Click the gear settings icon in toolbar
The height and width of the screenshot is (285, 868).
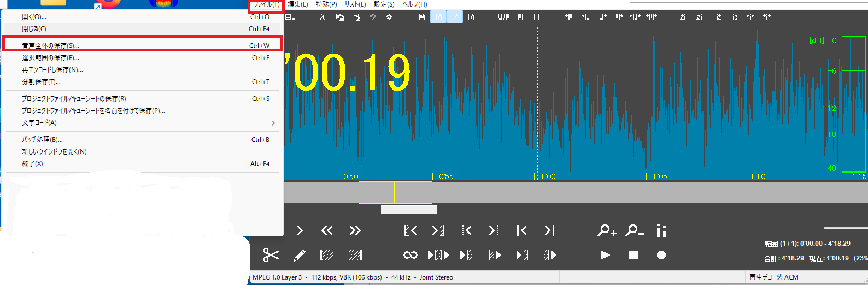click(389, 17)
